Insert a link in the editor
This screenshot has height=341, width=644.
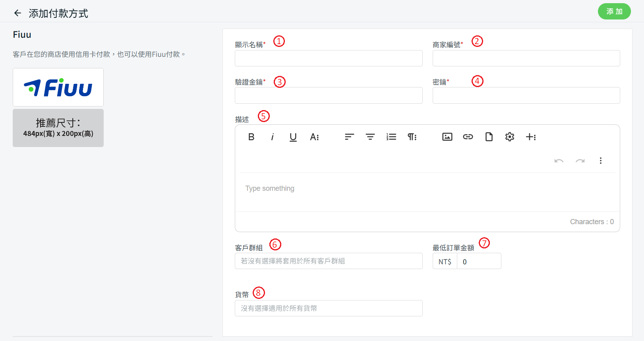(468, 137)
